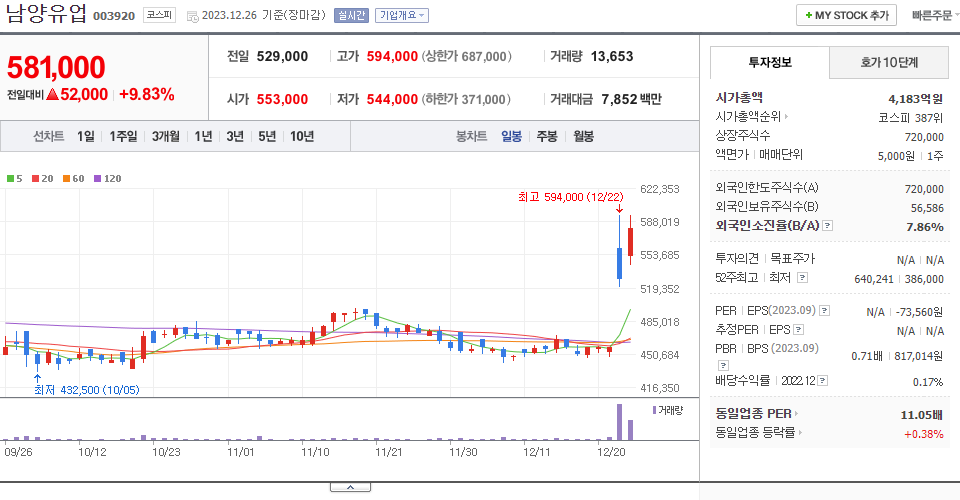The width and height of the screenshot is (960, 500).
Task: Click the green 5-day moving average legend square
Action: coord(10,179)
